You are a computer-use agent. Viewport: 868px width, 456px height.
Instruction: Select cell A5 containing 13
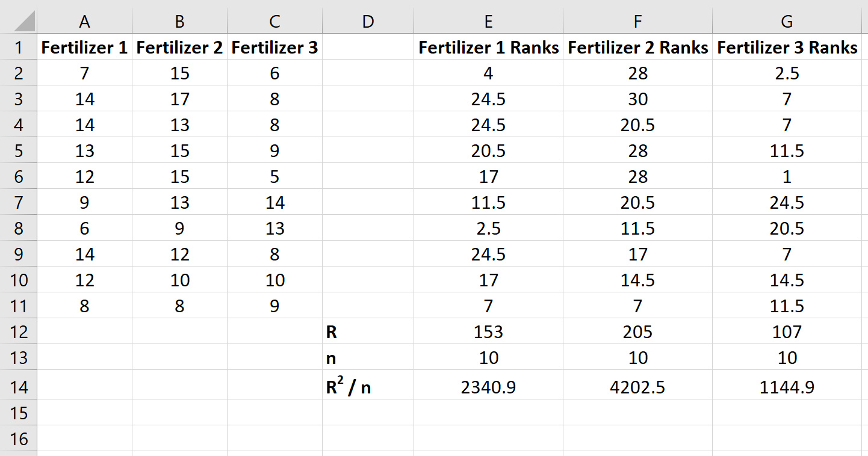click(85, 150)
